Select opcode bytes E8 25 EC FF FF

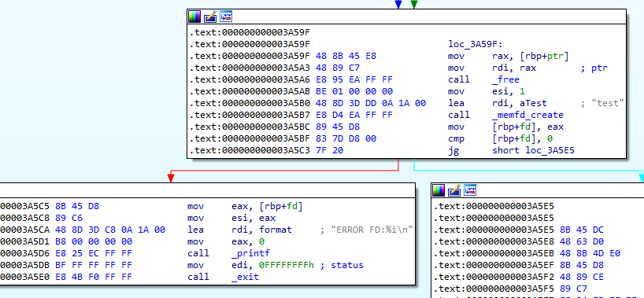(93, 253)
